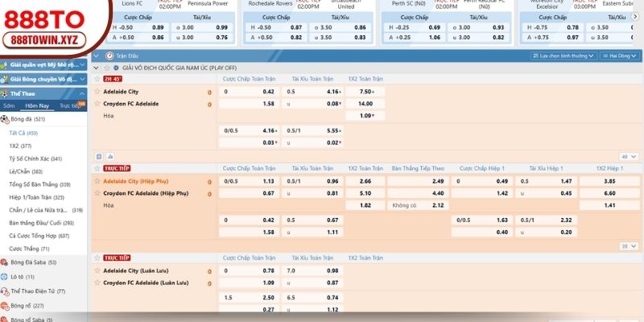Image resolution: width=644 pixels, height=322 pixels.
Task: Favorite Croydon FC Adelaide (Hiệp Phụ) team
Action: coord(97,193)
